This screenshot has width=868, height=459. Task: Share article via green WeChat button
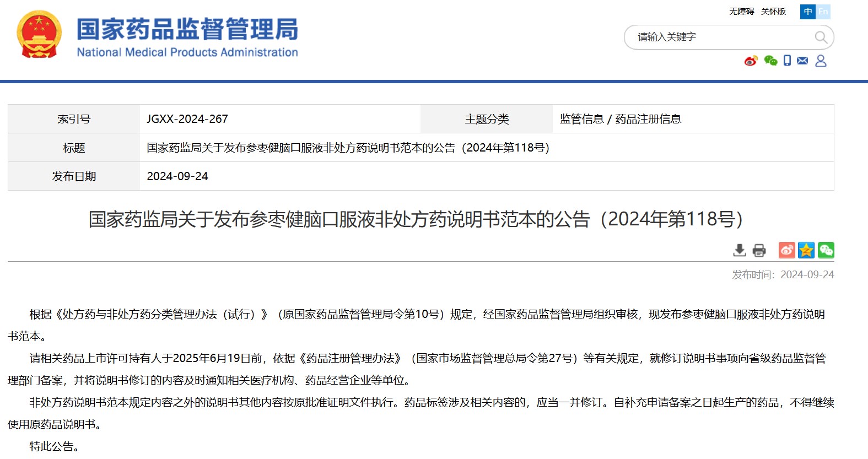point(826,250)
